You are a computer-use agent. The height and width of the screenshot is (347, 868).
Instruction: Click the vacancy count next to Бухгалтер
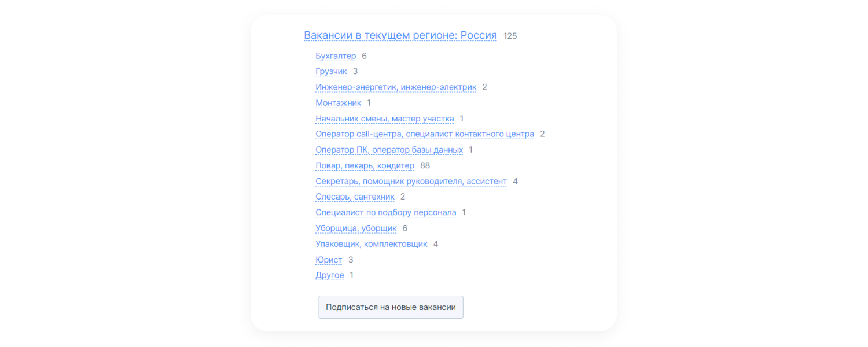[x=365, y=56]
